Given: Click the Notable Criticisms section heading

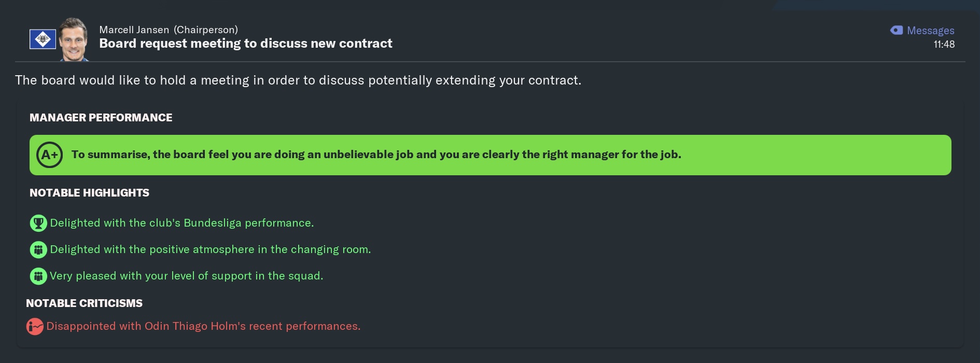Looking at the screenshot, I should click(x=84, y=303).
